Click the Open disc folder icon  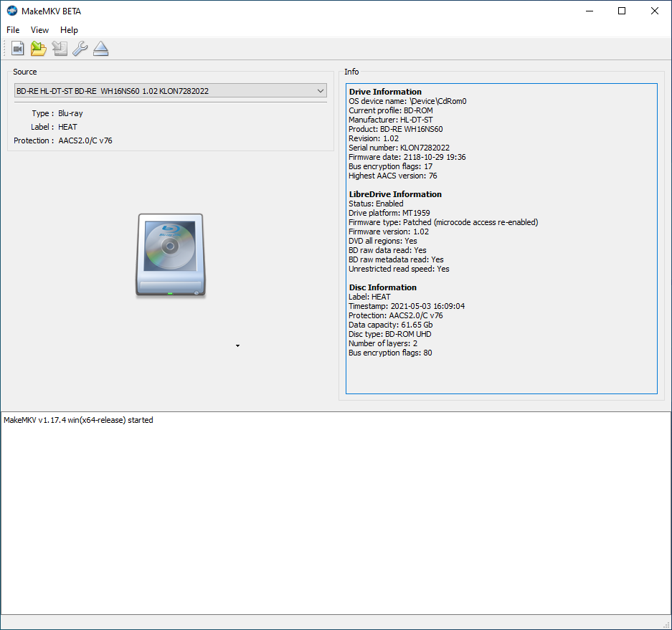(x=39, y=49)
